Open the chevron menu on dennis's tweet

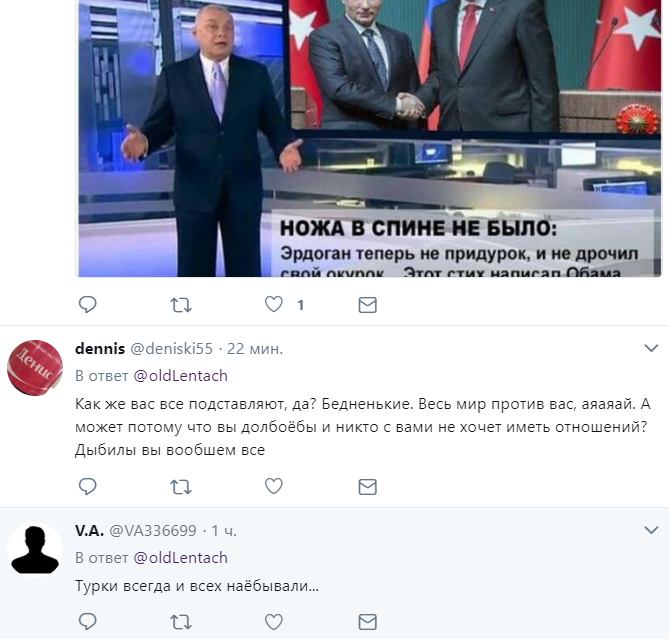651,348
